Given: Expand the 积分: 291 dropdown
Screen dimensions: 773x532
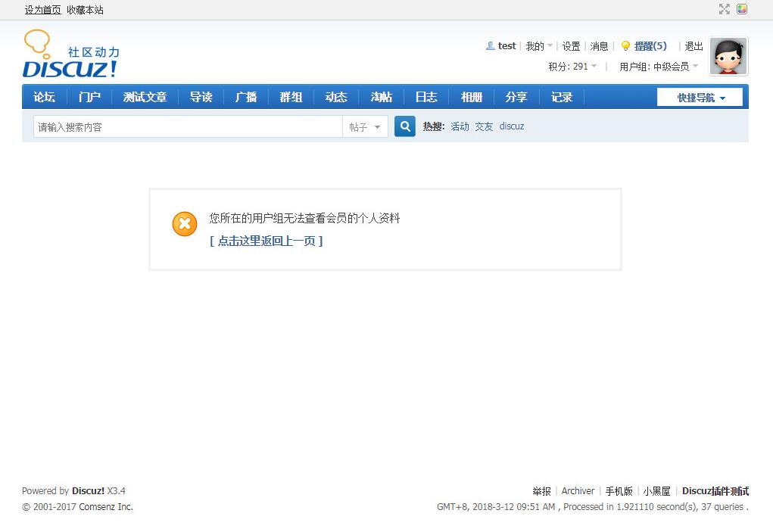Looking at the screenshot, I should (572, 67).
